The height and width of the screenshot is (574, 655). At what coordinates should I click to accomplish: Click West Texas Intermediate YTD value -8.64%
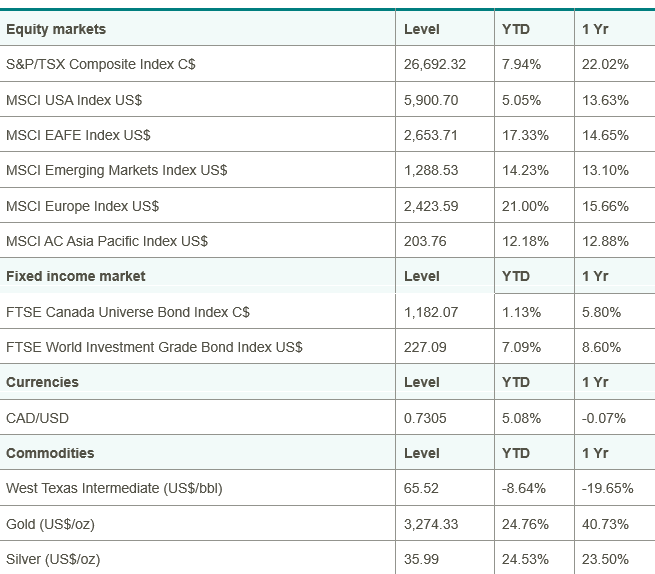(x=524, y=488)
